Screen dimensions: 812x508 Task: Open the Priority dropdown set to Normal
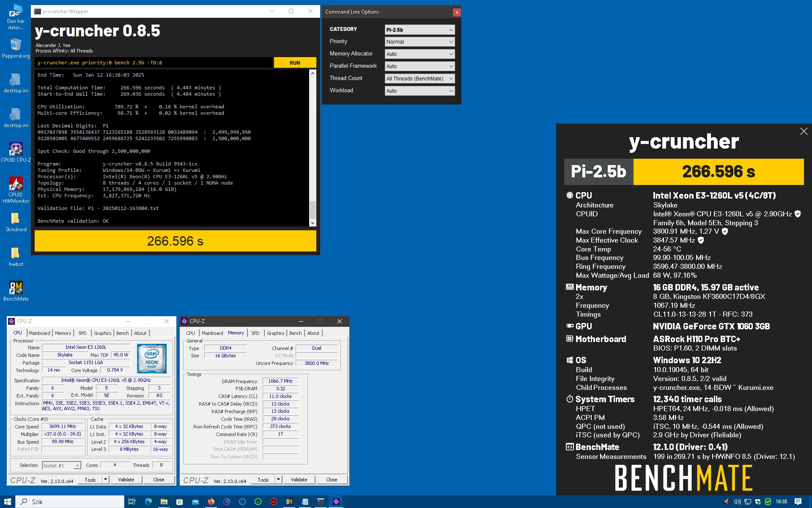(x=420, y=41)
